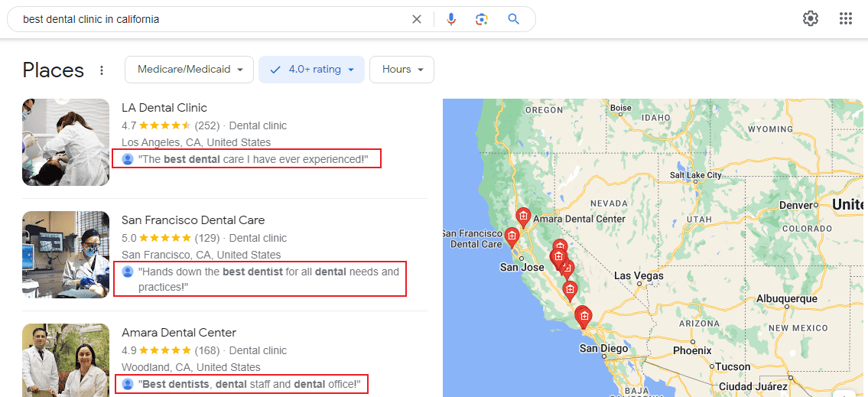
Task: Click LA Dental Clinic photo thumbnail
Action: point(66,142)
